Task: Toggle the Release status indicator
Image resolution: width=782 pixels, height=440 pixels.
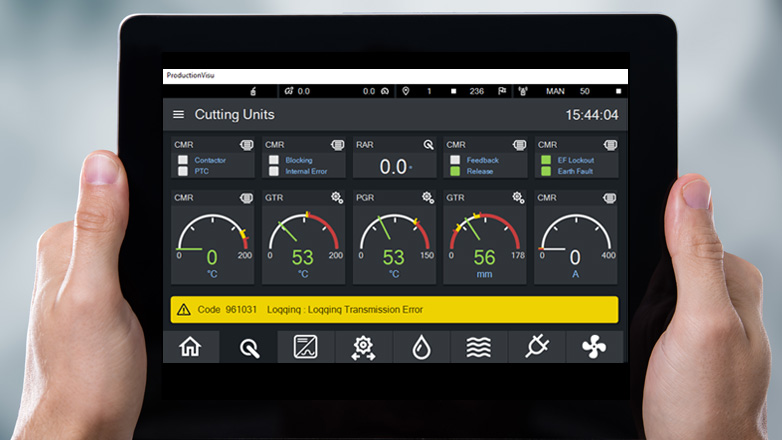Action: click(x=455, y=171)
